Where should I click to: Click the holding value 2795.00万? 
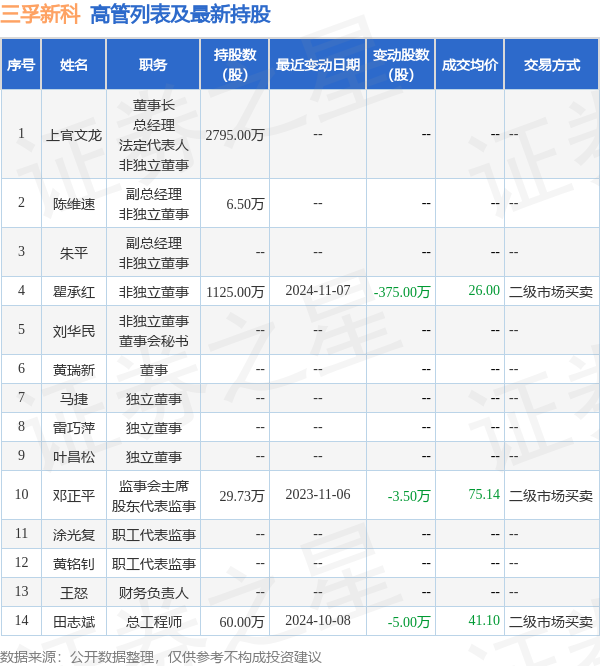(235, 135)
